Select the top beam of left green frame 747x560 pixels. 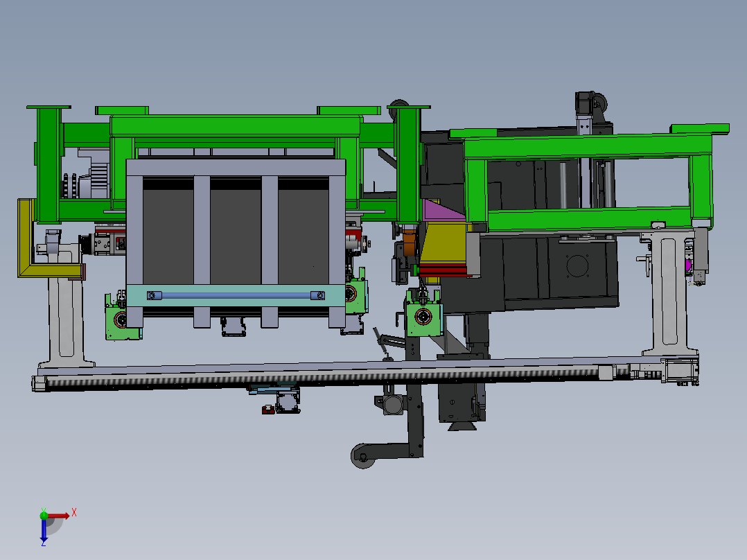[x=236, y=126]
